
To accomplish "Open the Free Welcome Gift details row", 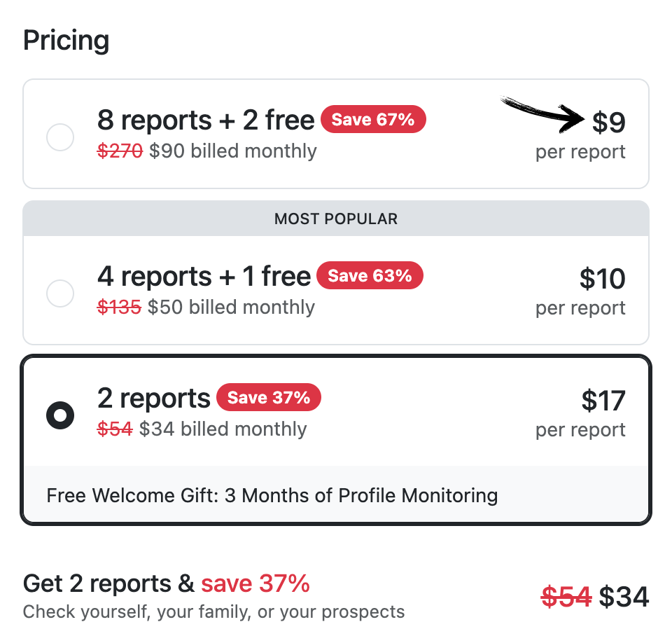I will pyautogui.click(x=272, y=495).
